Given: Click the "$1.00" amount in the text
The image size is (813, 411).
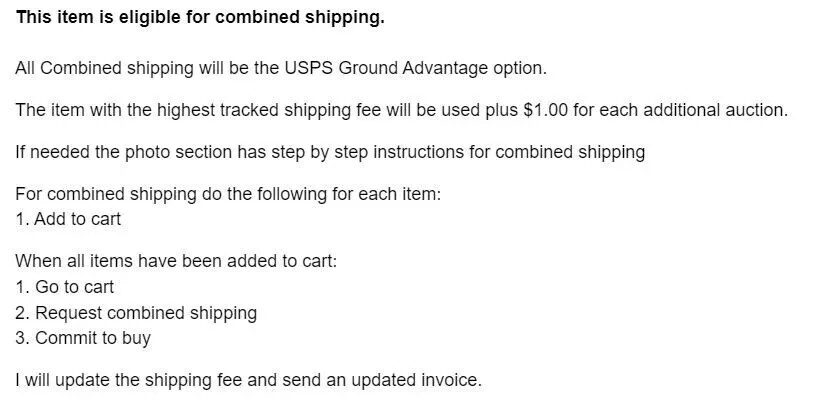Looking at the screenshot, I should pos(545,110).
